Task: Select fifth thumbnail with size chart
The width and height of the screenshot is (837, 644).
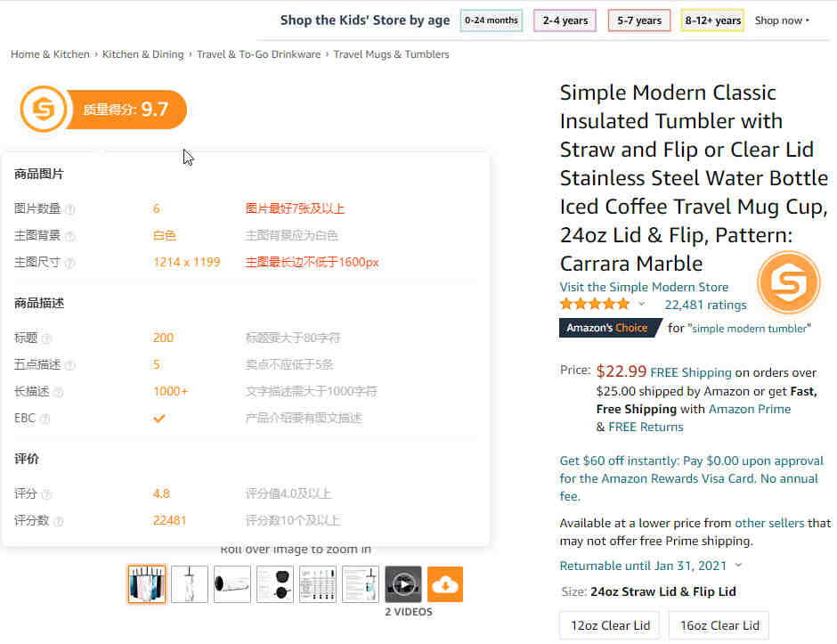Action: click(318, 584)
